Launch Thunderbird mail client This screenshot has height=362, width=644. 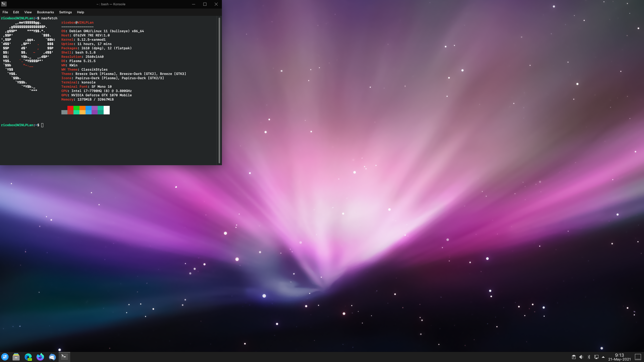(x=52, y=357)
